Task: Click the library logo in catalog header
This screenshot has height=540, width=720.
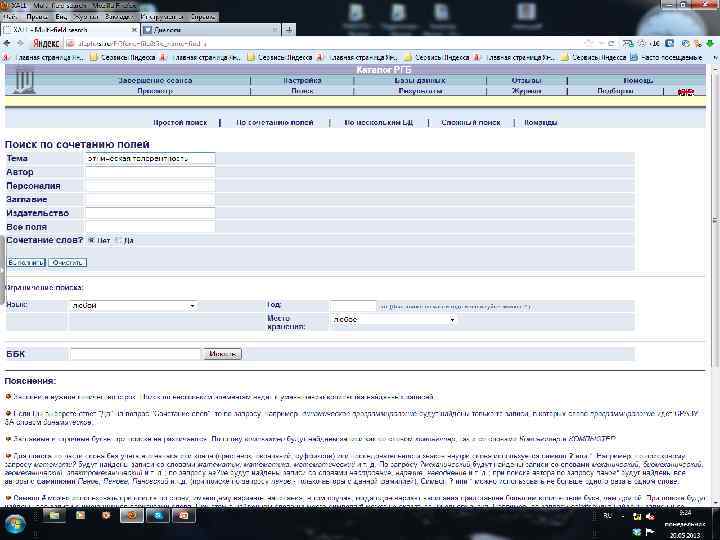Action: click(x=24, y=80)
